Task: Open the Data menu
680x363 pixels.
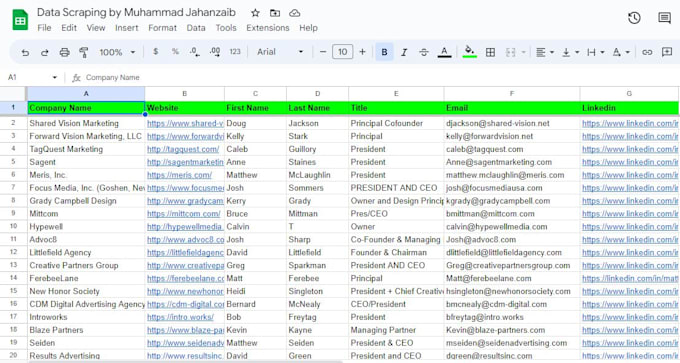Action: click(x=196, y=28)
